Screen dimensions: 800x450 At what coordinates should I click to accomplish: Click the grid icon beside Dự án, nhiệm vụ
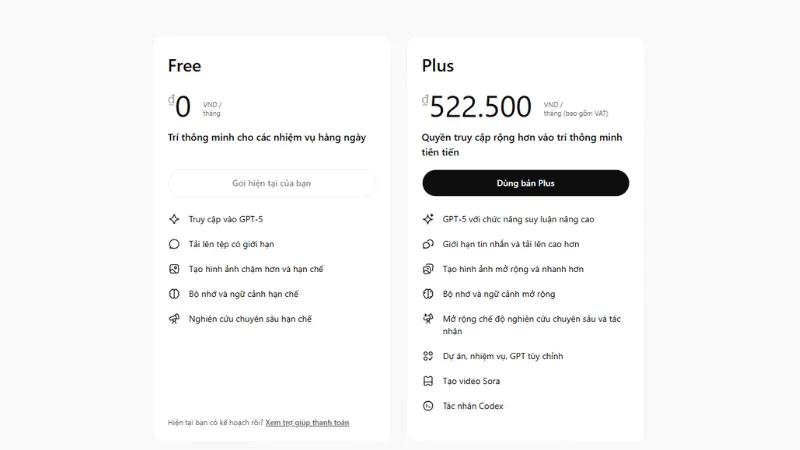tap(428, 356)
